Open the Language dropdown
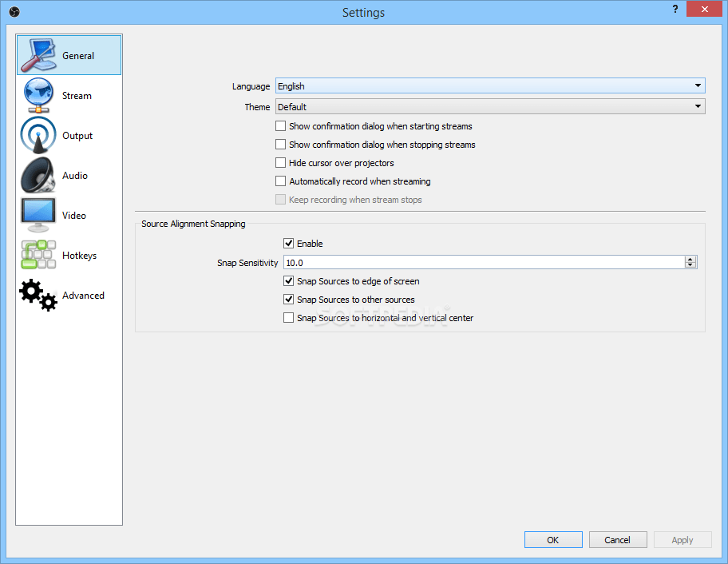Viewport: 728px width, 564px height. [489, 86]
